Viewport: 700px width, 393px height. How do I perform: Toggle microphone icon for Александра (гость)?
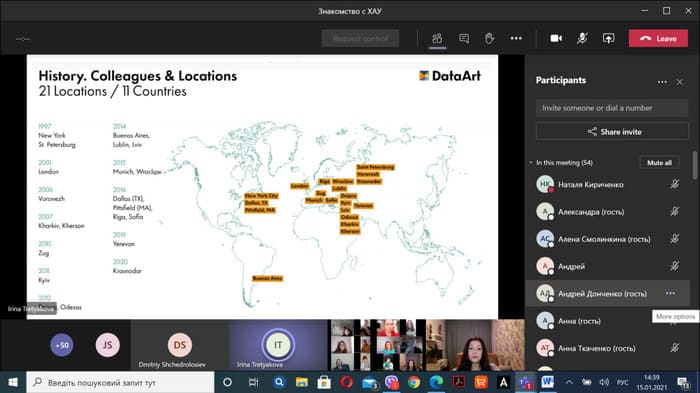click(x=675, y=211)
